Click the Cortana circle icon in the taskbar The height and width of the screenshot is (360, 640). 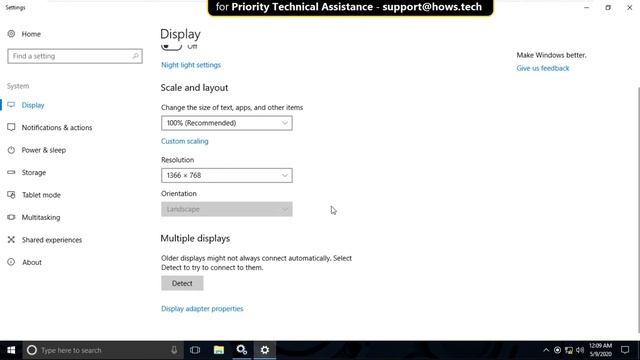pos(32,350)
